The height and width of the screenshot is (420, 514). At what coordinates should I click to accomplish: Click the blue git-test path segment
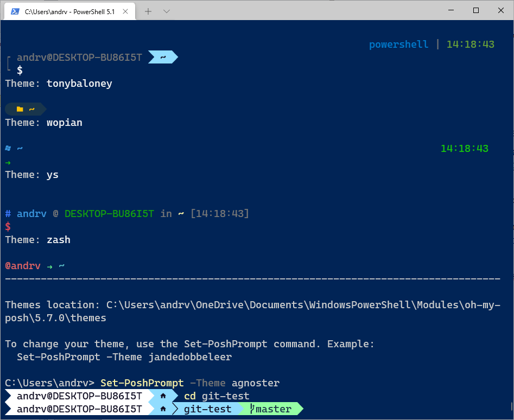(x=207, y=409)
